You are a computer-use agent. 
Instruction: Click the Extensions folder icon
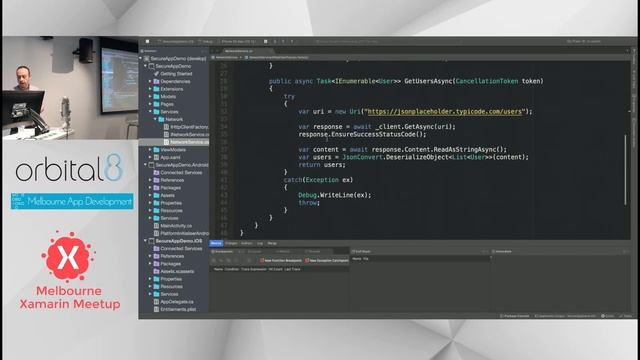[x=156, y=89]
